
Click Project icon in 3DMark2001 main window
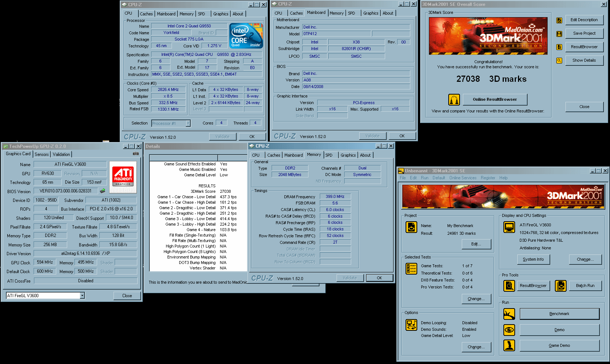pyautogui.click(x=411, y=227)
